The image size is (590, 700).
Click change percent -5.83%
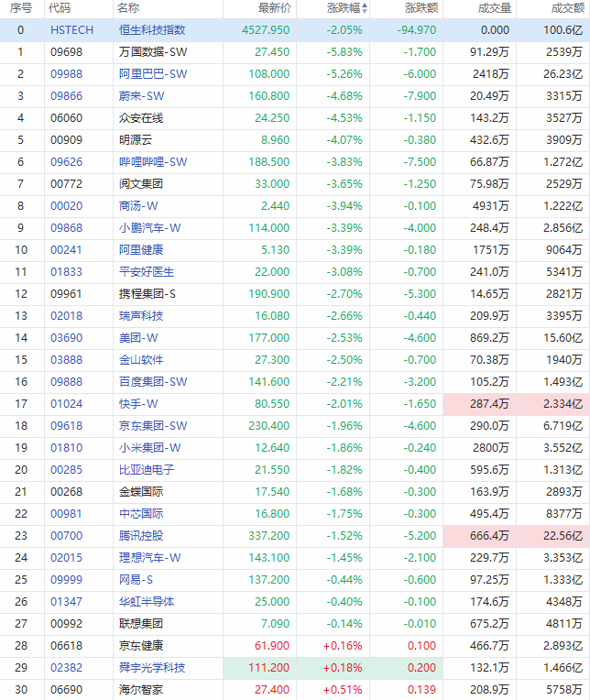[344, 52]
